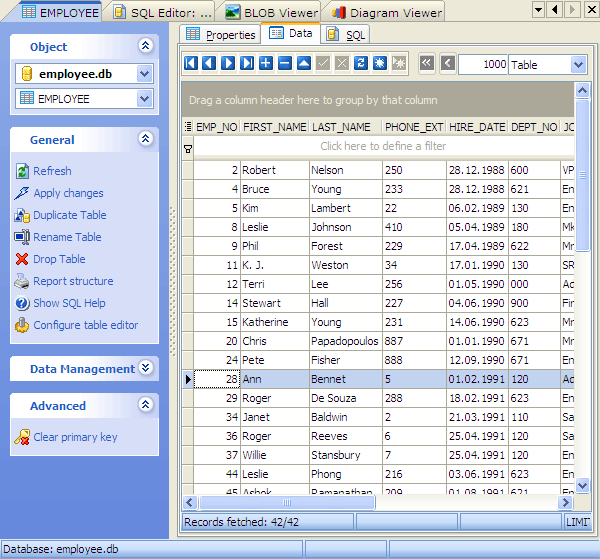
Task: Open the Diagram Viewer tab
Action: pyautogui.click(x=386, y=13)
